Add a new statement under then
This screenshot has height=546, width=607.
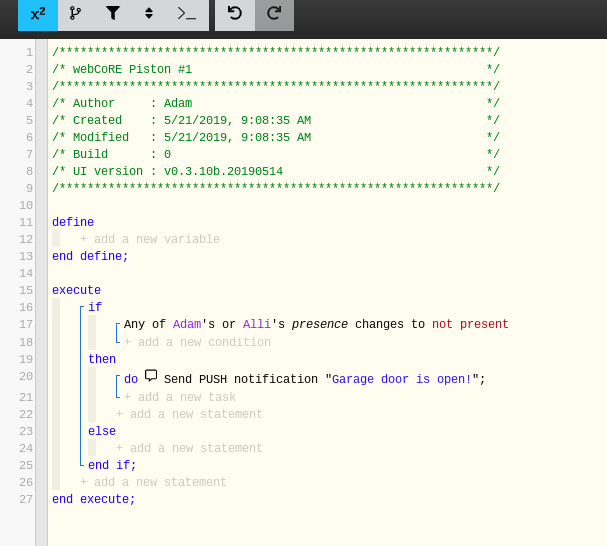click(x=189, y=414)
